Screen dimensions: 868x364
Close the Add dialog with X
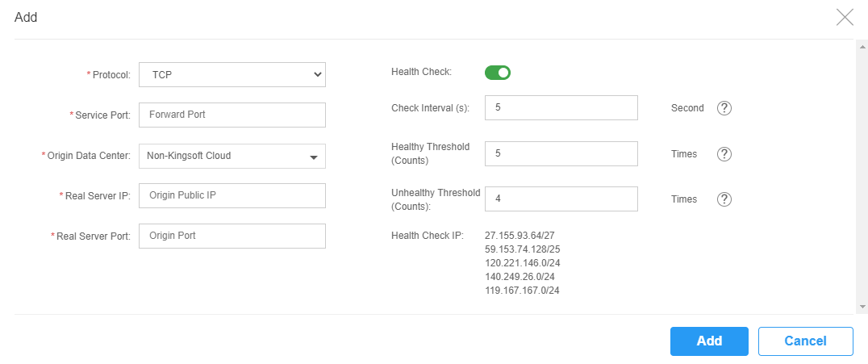click(x=845, y=17)
